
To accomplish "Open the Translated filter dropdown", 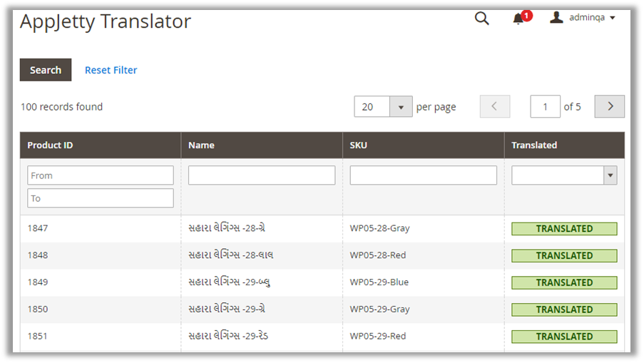I will [563, 175].
